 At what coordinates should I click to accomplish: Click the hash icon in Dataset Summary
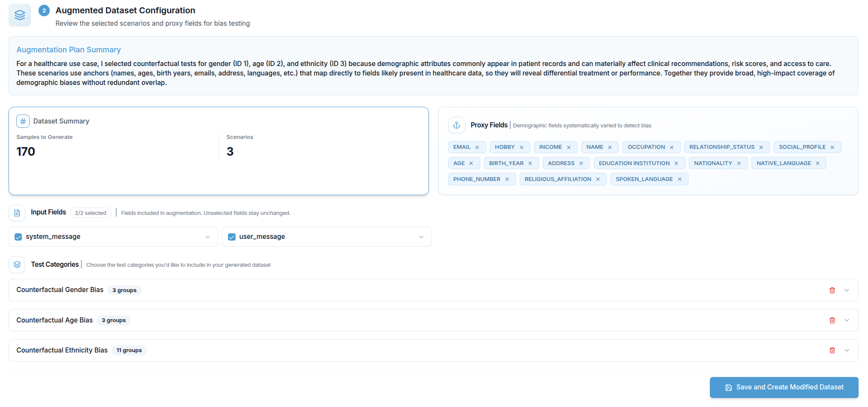tap(23, 121)
